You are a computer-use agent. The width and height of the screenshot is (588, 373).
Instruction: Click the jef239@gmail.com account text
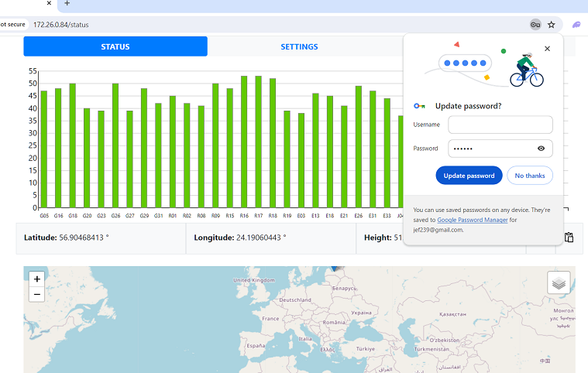tap(438, 231)
